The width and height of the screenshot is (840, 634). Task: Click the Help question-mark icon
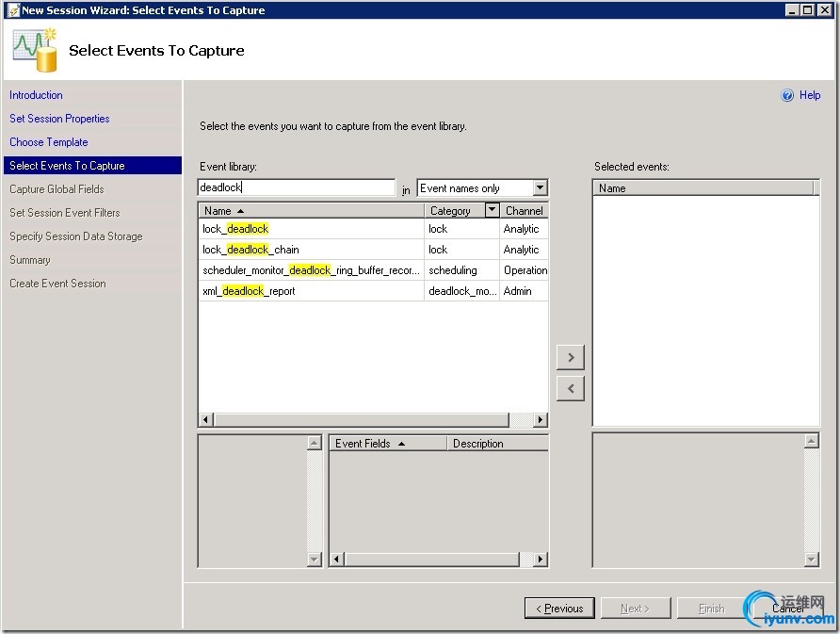[787, 95]
